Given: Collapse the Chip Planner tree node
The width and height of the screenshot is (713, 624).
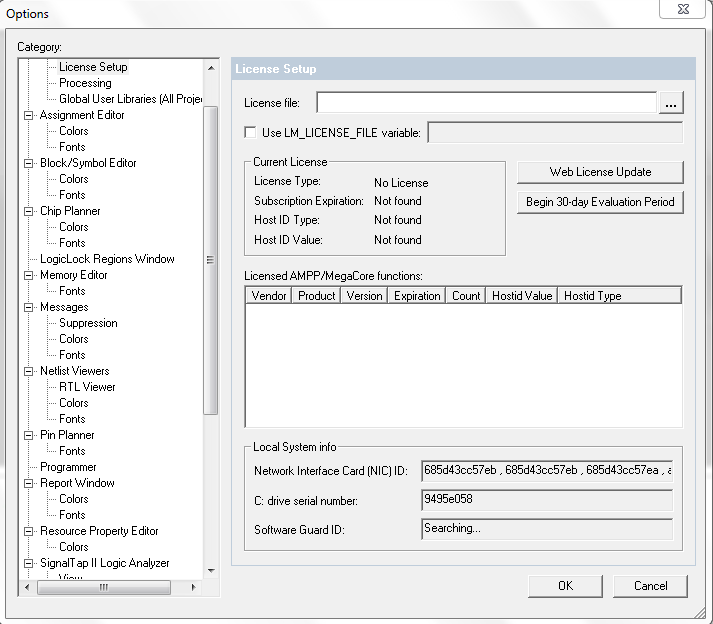Looking at the screenshot, I should [29, 211].
